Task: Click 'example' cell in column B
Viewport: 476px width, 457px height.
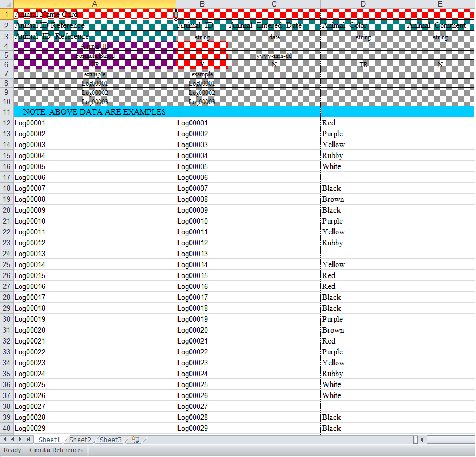Action: click(202, 74)
